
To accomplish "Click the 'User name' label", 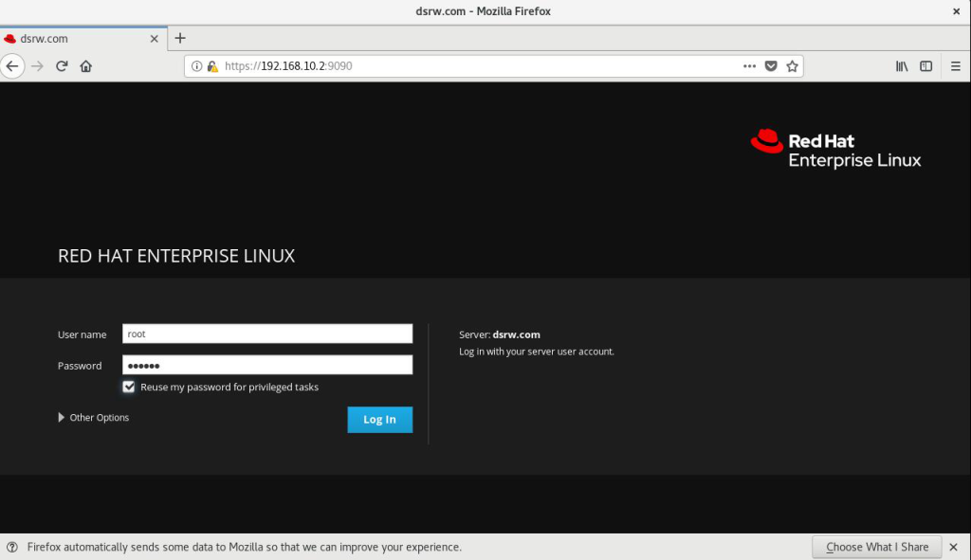I will [x=82, y=334].
